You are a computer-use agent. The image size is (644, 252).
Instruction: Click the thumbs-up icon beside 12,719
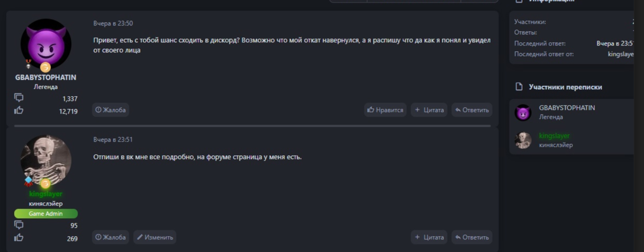(19, 110)
